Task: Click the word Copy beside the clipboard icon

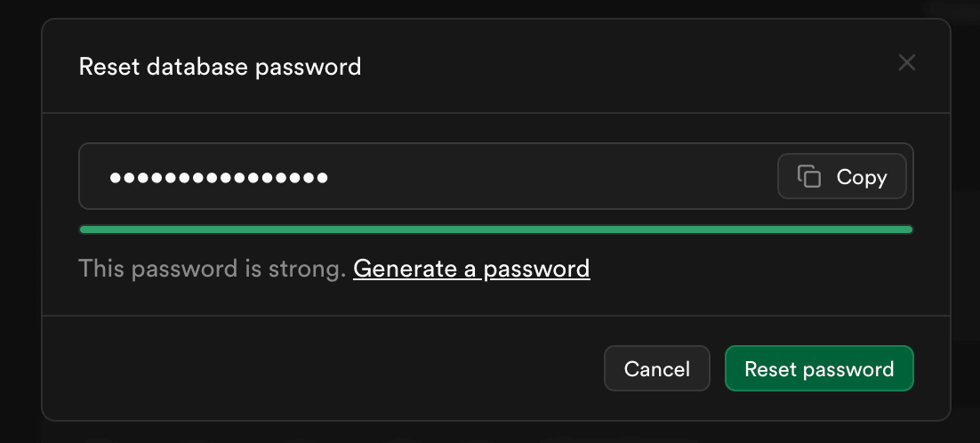Action: 862,177
